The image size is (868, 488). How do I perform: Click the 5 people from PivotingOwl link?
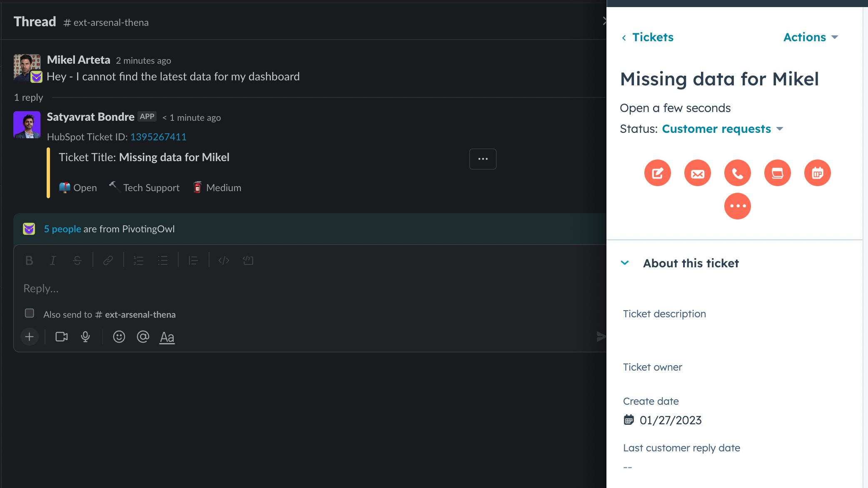pyautogui.click(x=62, y=229)
